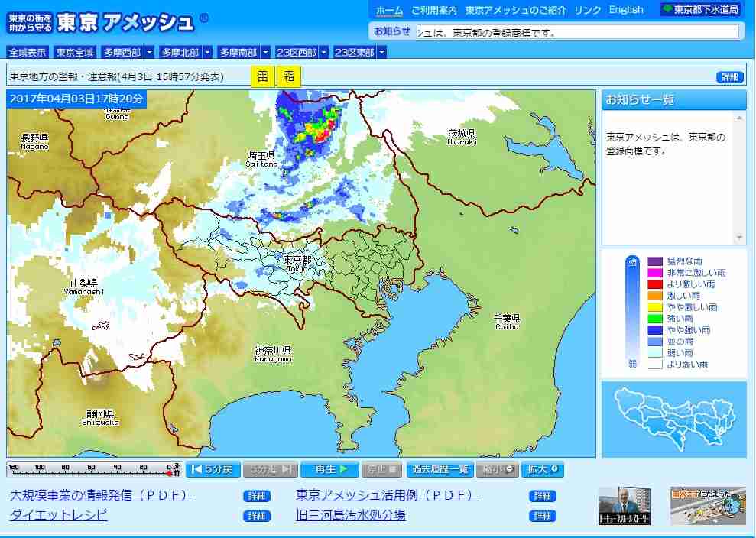Click the 霜 frost advisory icon
Viewport: 756px width, 538px height.
click(x=288, y=76)
